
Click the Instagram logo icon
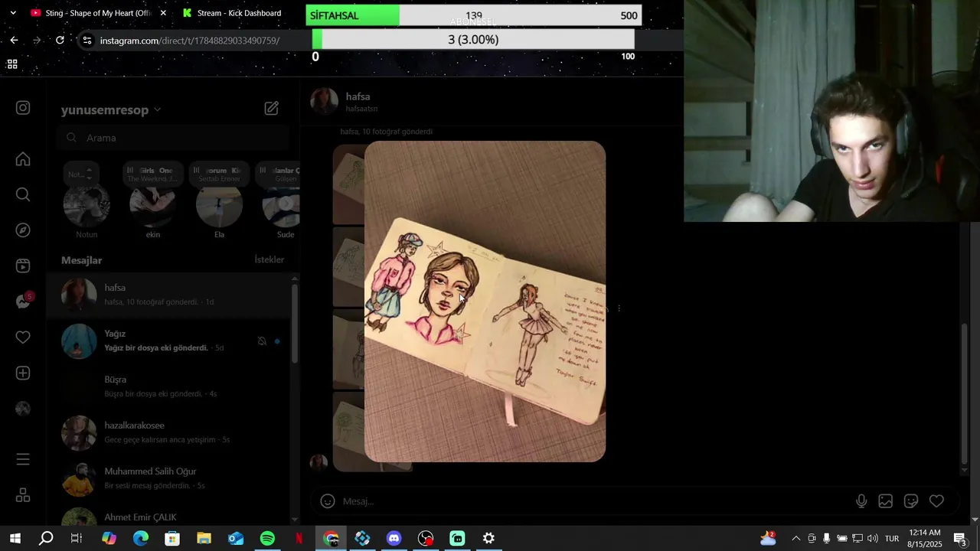23,108
